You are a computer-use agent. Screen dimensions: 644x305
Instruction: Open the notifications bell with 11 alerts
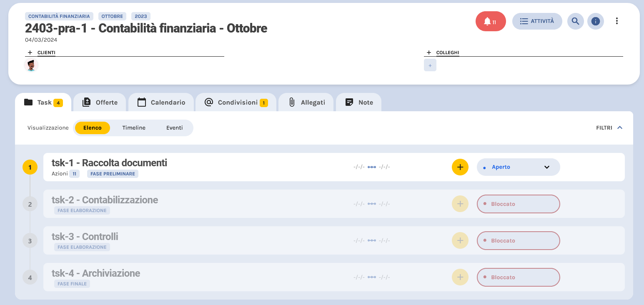tap(490, 21)
